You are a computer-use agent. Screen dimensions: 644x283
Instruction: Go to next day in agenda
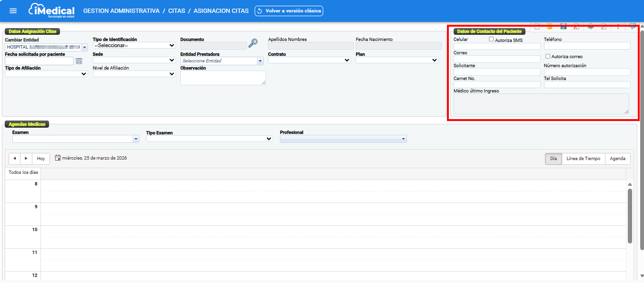(26, 159)
